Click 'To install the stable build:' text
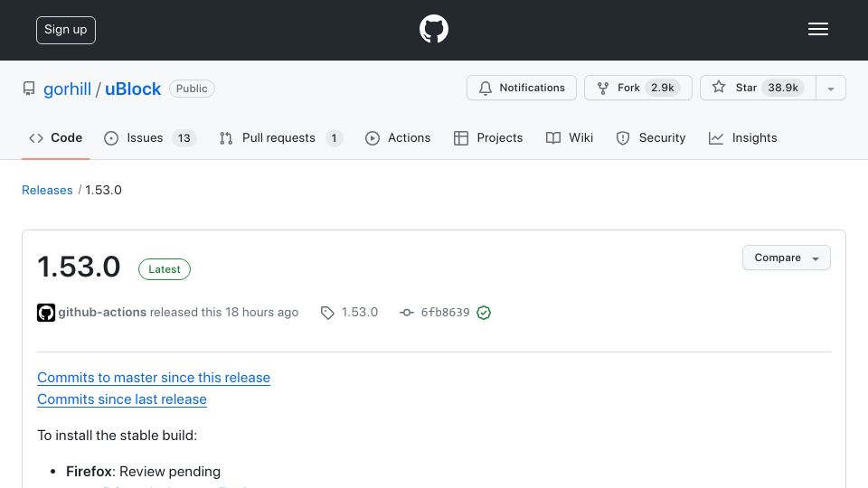This screenshot has height=488, width=868. (x=117, y=436)
